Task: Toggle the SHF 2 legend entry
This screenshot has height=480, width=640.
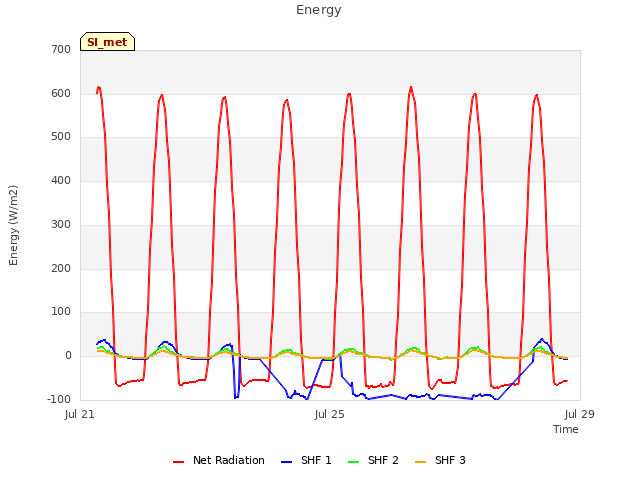Action: pyautogui.click(x=373, y=460)
